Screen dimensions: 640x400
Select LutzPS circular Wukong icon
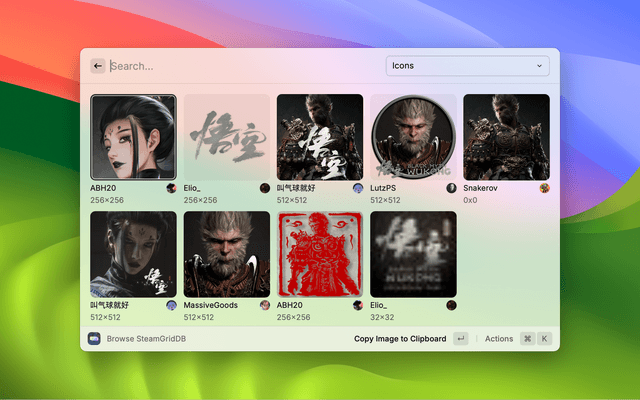pyautogui.click(x=413, y=137)
